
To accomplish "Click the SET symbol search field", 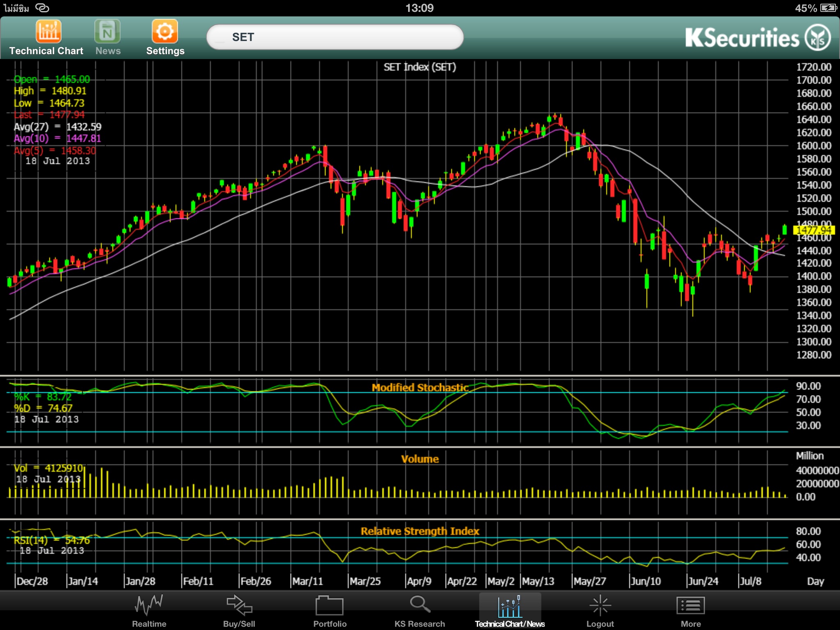I will point(335,37).
